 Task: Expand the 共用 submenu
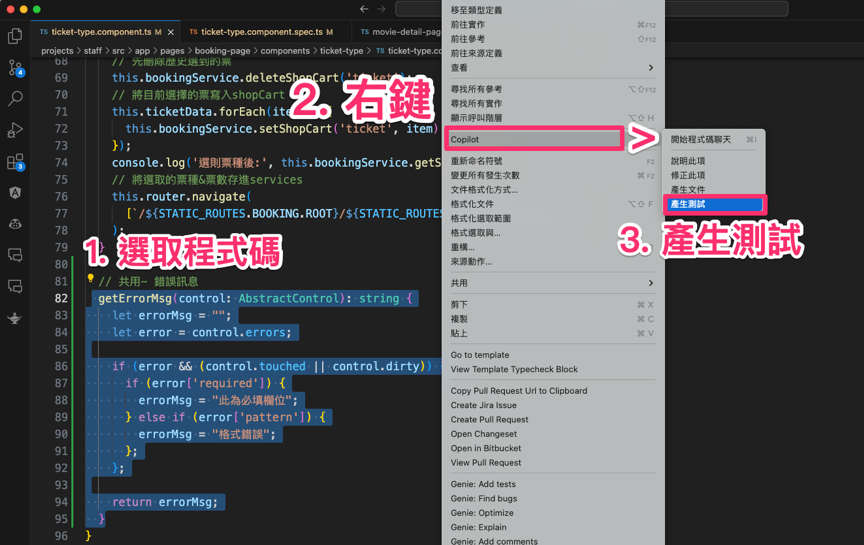pos(553,283)
